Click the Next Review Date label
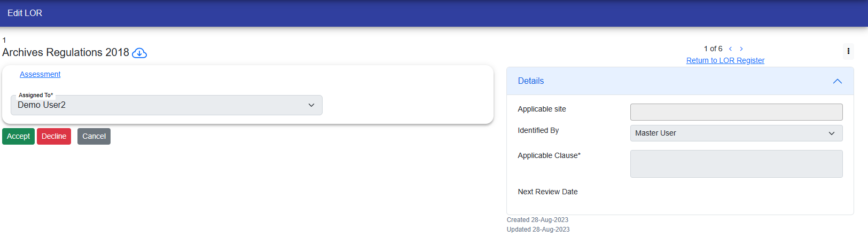 point(548,192)
